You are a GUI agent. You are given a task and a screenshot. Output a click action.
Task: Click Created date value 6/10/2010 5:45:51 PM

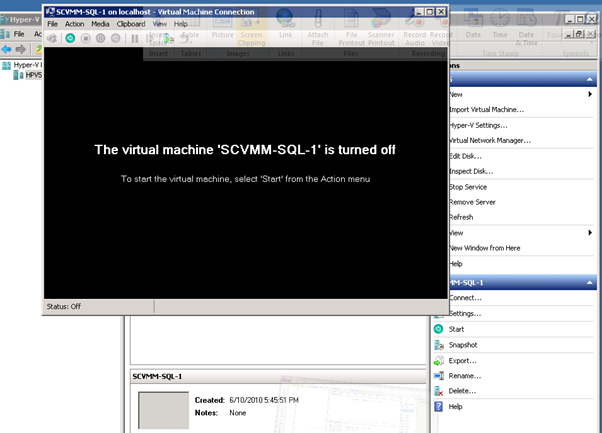pyautogui.click(x=264, y=400)
